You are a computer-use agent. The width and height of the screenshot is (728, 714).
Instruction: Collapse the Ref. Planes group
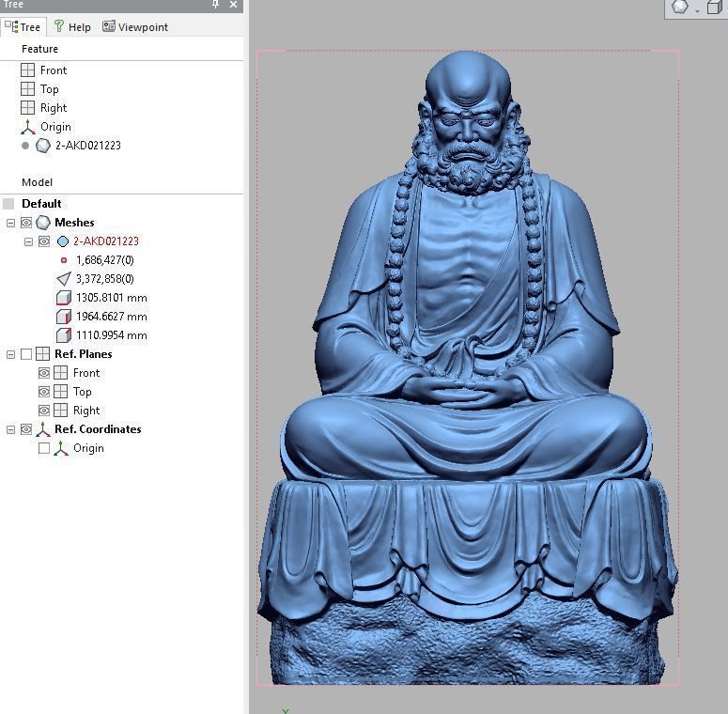click(10, 355)
